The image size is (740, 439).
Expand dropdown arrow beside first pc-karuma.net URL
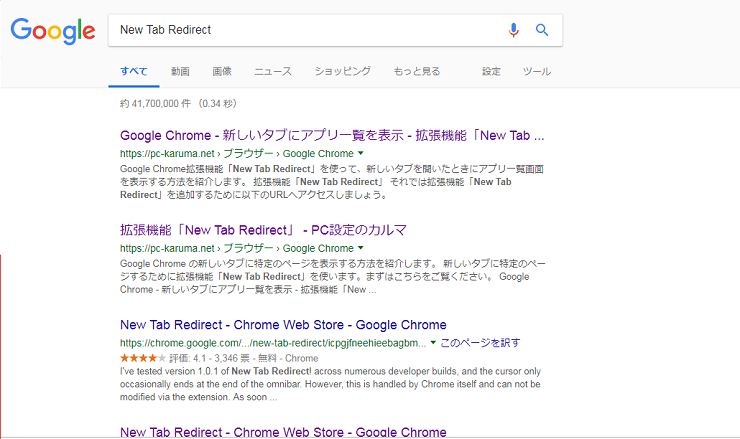pos(361,153)
